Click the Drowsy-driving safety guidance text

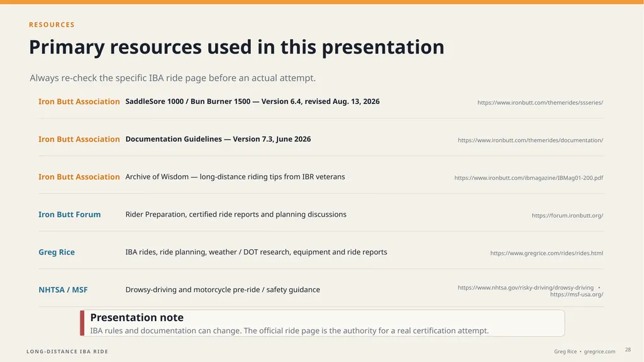[223, 290]
